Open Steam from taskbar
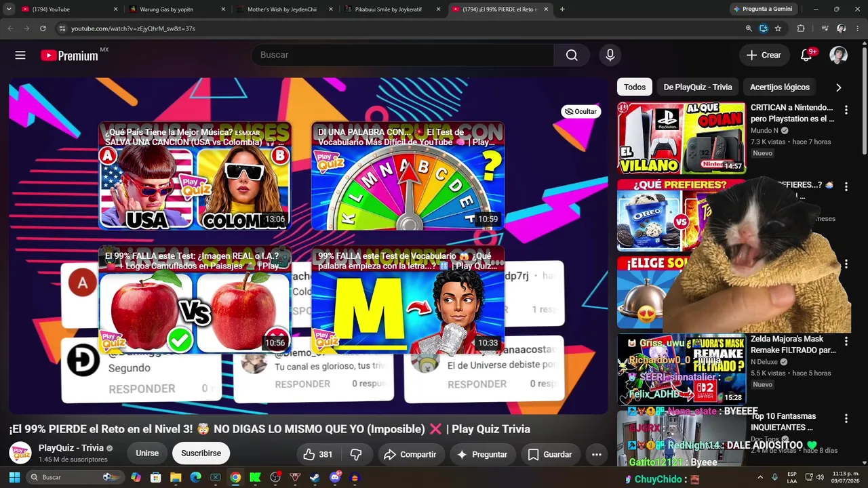868x488 pixels. [315, 477]
